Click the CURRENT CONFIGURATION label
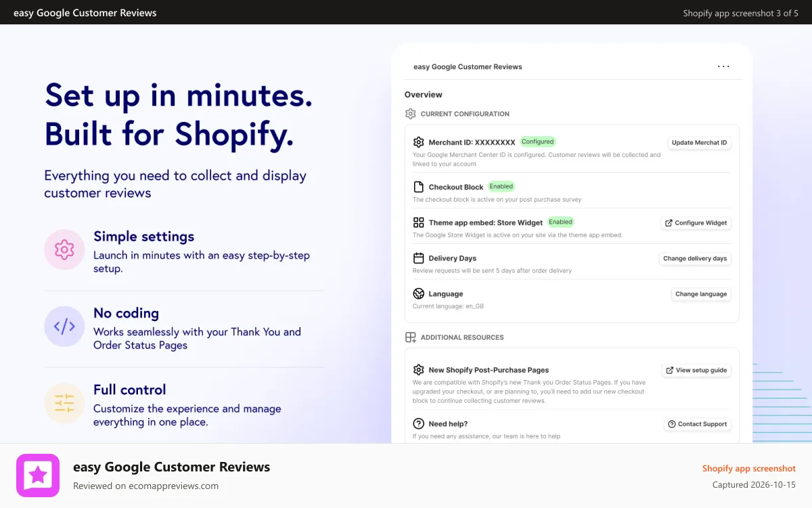812x508 pixels. click(x=465, y=114)
